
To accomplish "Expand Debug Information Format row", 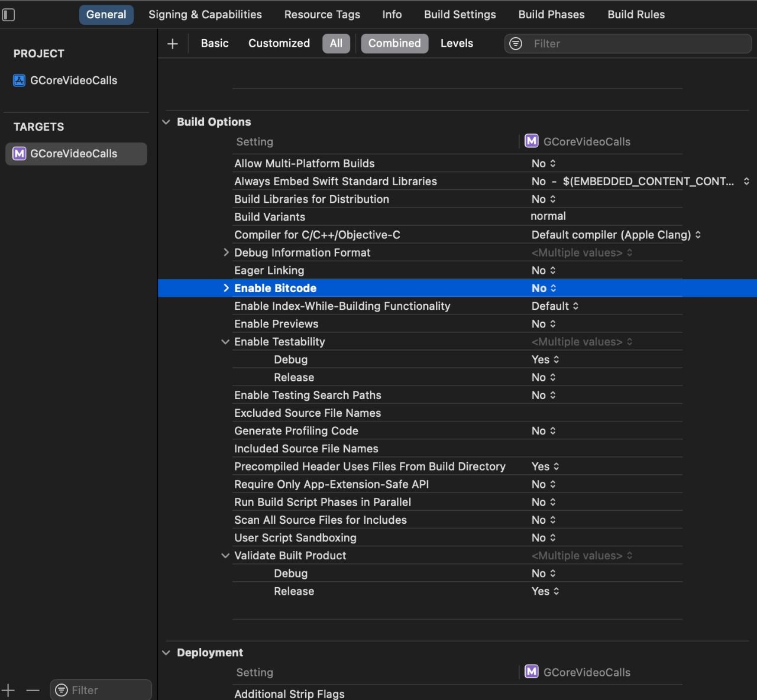I will 226,252.
